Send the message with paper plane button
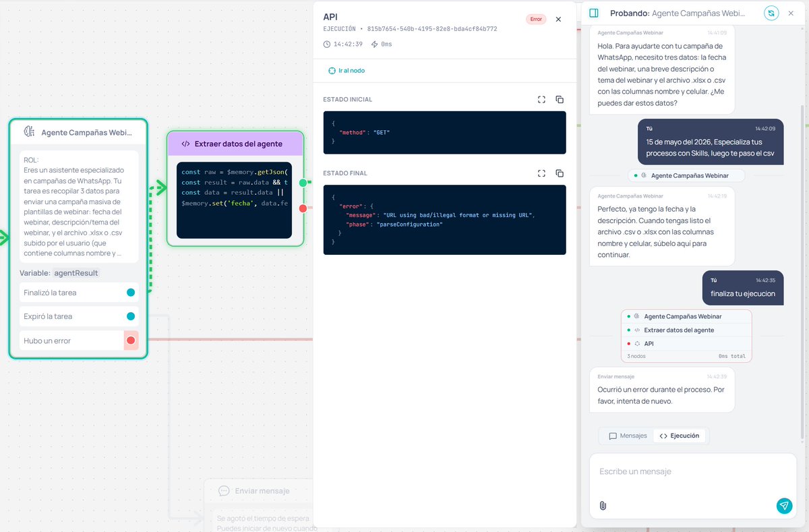Image resolution: width=809 pixels, height=532 pixels. click(784, 506)
